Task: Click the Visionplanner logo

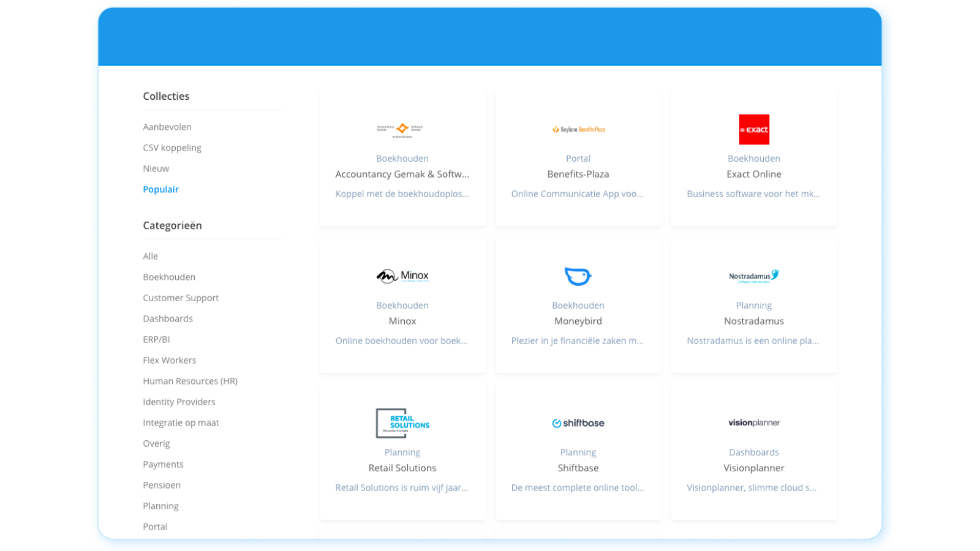Action: click(753, 423)
